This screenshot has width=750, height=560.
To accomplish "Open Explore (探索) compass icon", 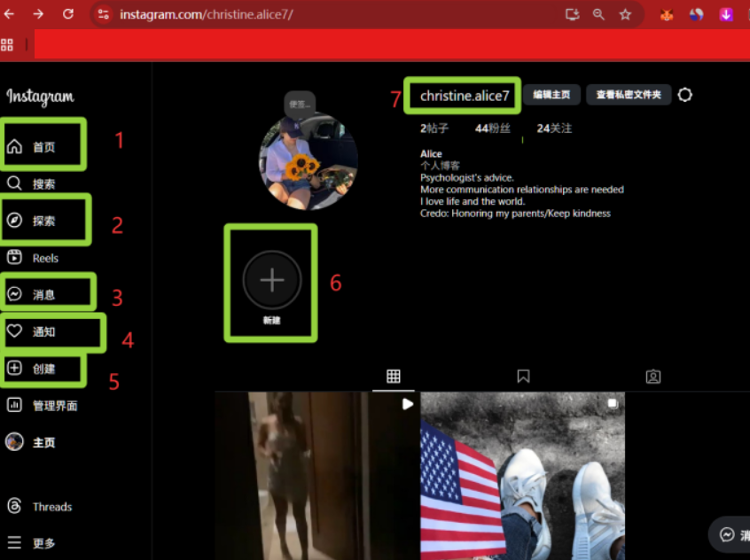I will pyautogui.click(x=15, y=221).
